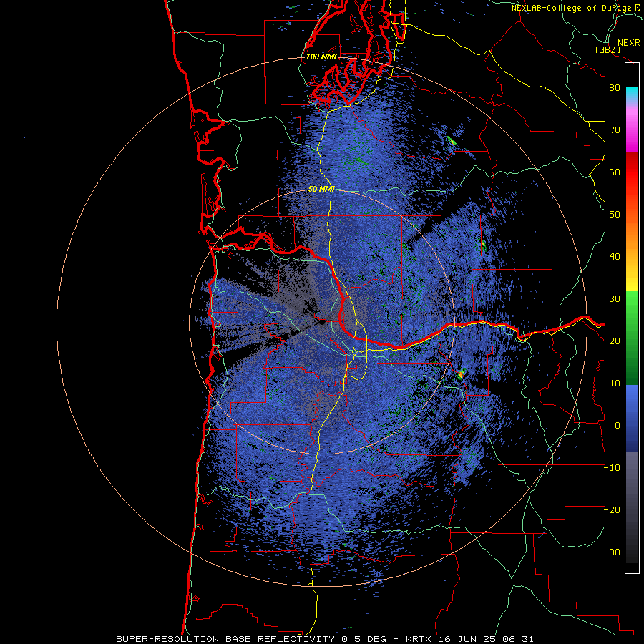
Task: Click the -10 value on the dBZ scale
Action: [612, 468]
